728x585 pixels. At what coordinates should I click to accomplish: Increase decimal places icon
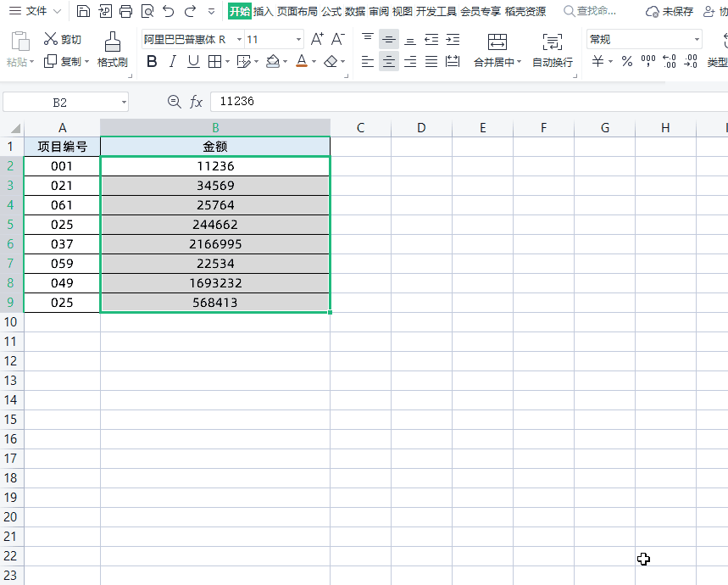pyautogui.click(x=670, y=61)
